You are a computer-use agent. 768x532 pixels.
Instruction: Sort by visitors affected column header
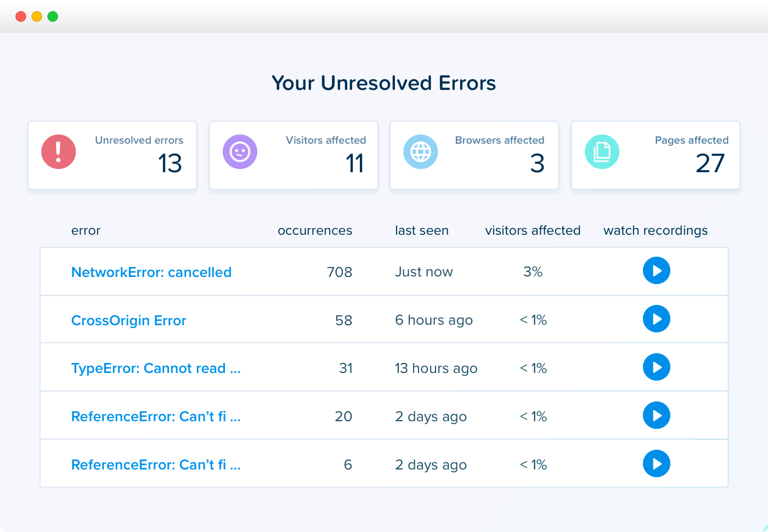coord(533,230)
